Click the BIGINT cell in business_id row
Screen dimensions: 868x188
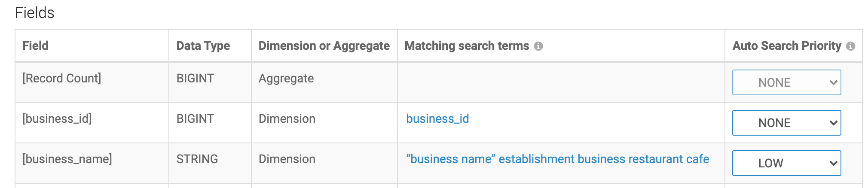pyautogui.click(x=195, y=119)
